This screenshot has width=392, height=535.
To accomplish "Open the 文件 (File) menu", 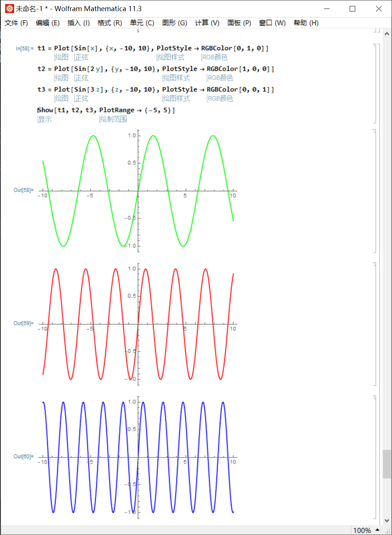I will (16, 23).
